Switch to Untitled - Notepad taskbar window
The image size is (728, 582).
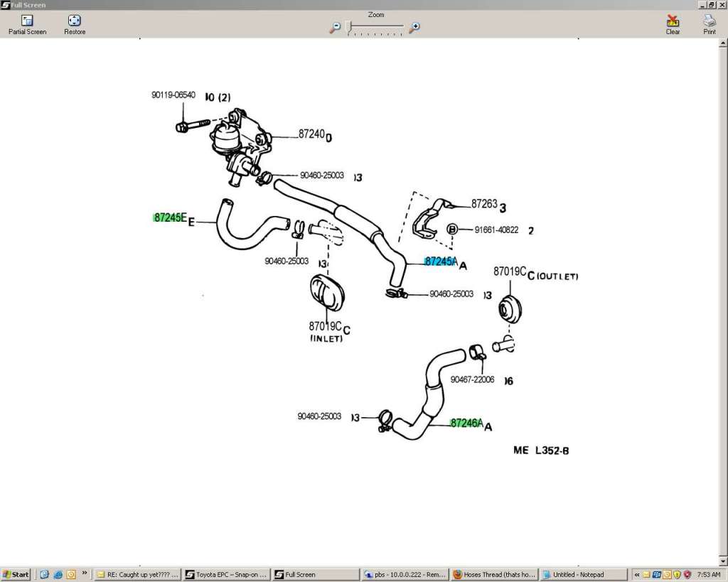coord(583,574)
